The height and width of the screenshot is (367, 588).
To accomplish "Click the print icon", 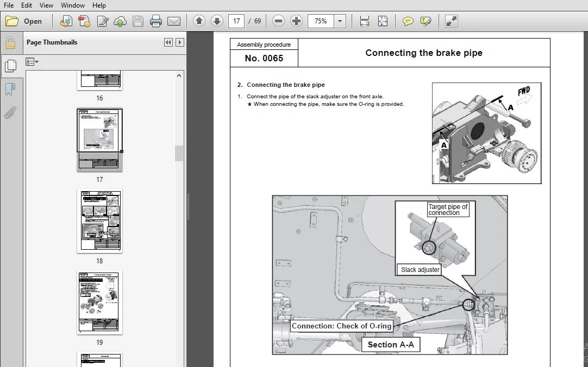I will [x=155, y=21].
